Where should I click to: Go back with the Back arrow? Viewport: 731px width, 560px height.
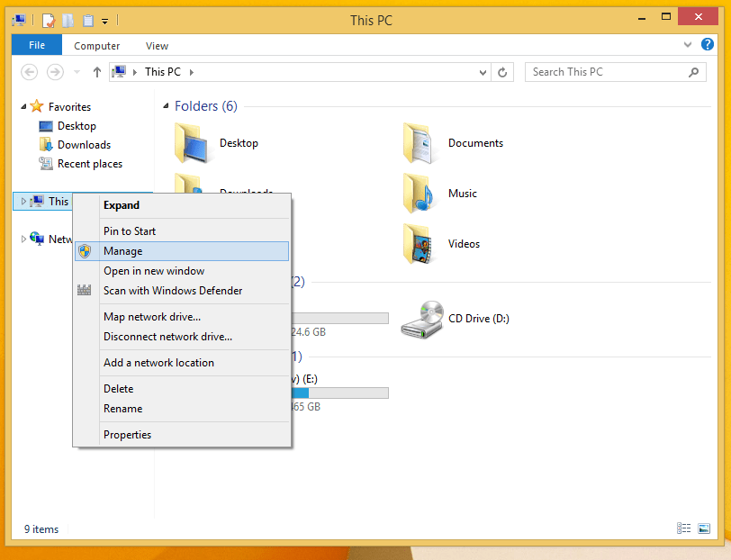30,72
